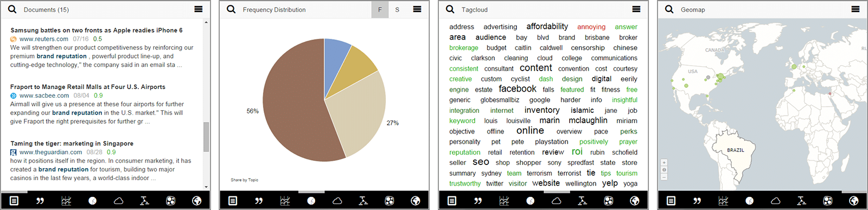Click the Documents list scrollbar down arrow
The width and height of the screenshot is (868, 210).
point(206,187)
